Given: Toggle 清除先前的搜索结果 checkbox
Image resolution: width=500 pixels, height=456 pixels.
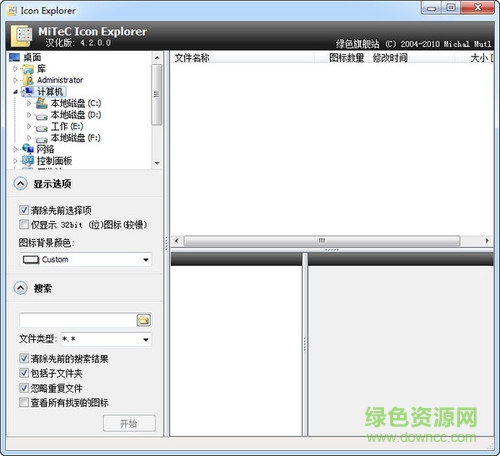Looking at the screenshot, I should pos(24,358).
